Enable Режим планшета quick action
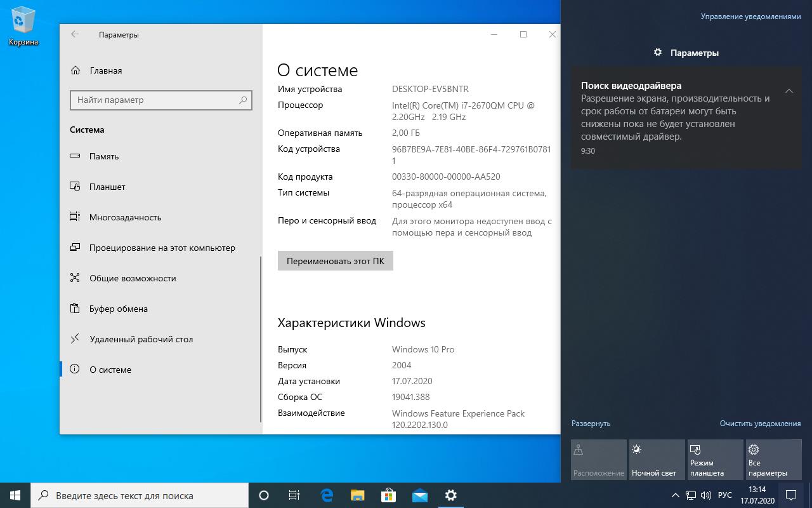The width and height of the screenshot is (812, 508). pyautogui.click(x=715, y=459)
